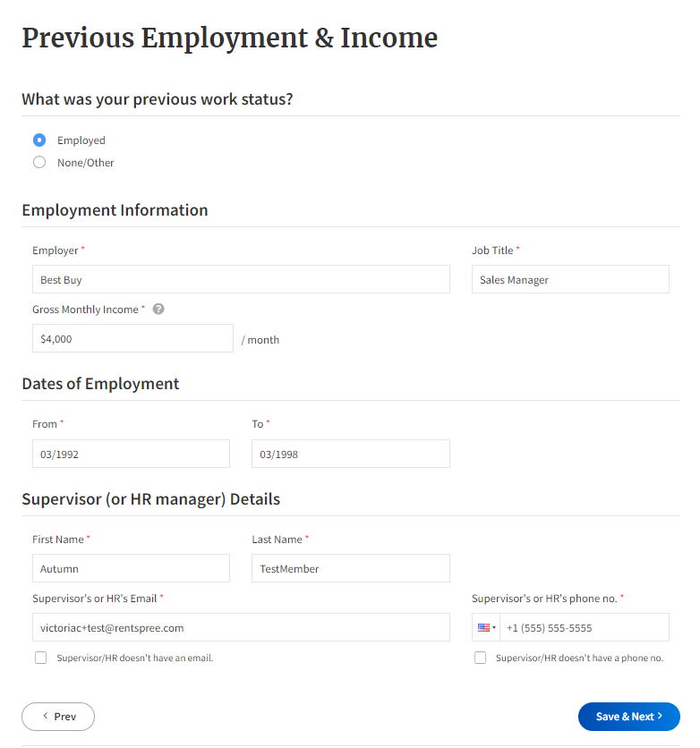Image resolution: width=700 pixels, height=748 pixels.
Task: Select the Job Title field with Sales Manager
Action: [x=570, y=279]
